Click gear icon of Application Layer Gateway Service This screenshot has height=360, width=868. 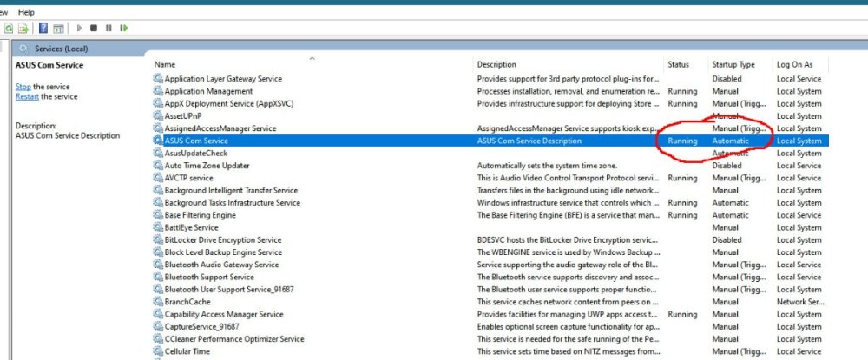point(158,79)
